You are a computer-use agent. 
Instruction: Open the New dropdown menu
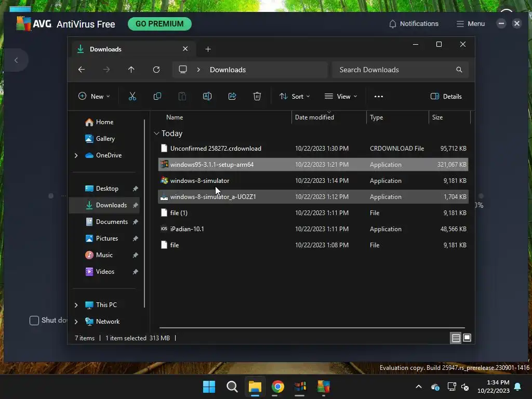coord(94,96)
